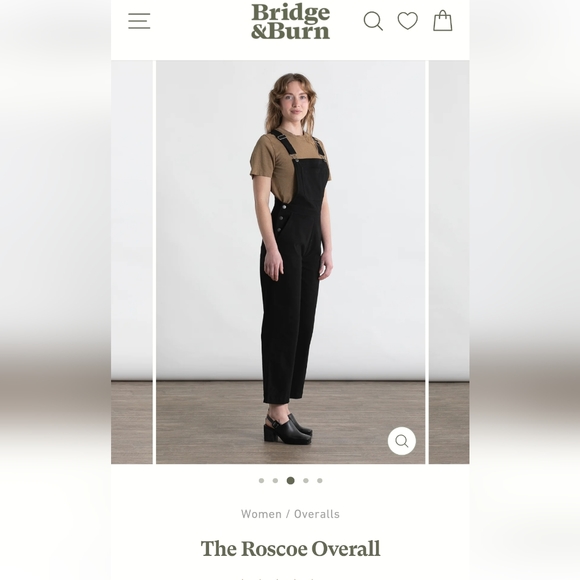
Task: Zoom product photo with round magnifier button
Action: point(402,441)
